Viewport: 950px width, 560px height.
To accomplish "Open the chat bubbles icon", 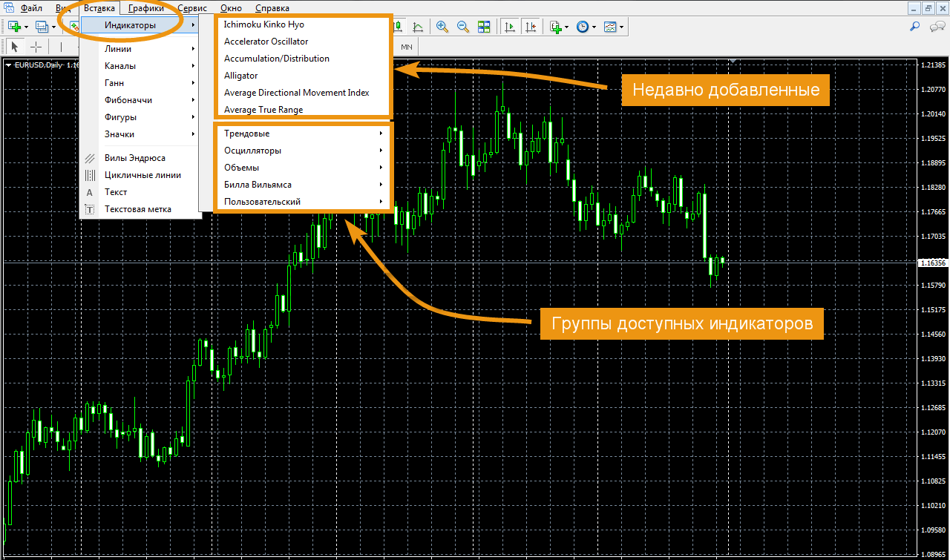I will click(937, 27).
